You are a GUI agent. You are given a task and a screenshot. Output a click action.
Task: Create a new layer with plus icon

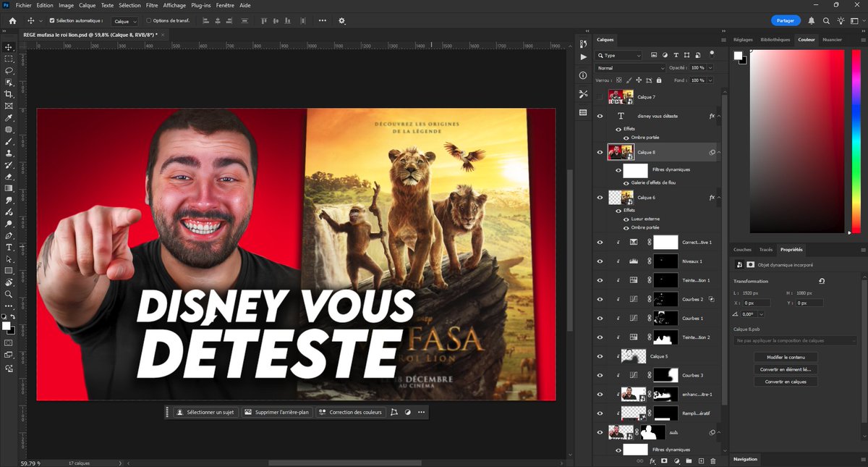point(700,460)
